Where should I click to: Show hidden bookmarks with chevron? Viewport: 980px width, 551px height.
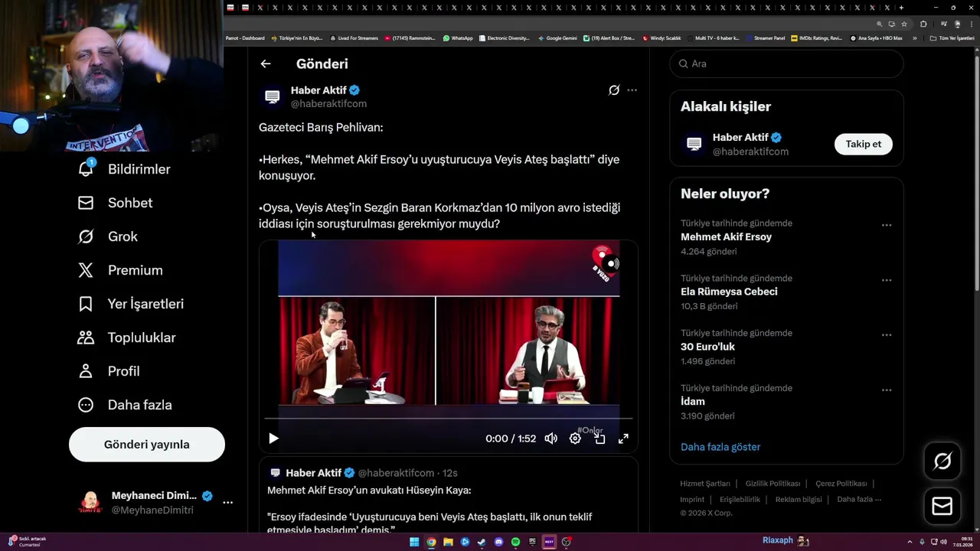tap(914, 38)
